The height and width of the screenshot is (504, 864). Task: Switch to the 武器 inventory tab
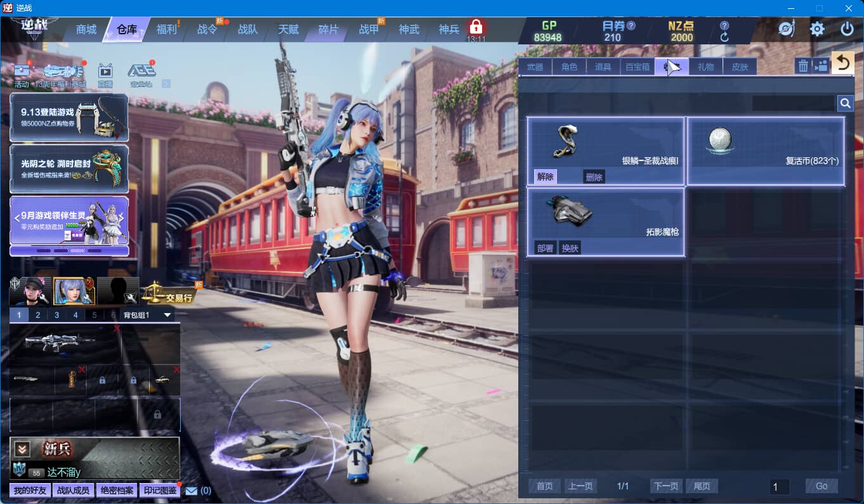[x=535, y=67]
